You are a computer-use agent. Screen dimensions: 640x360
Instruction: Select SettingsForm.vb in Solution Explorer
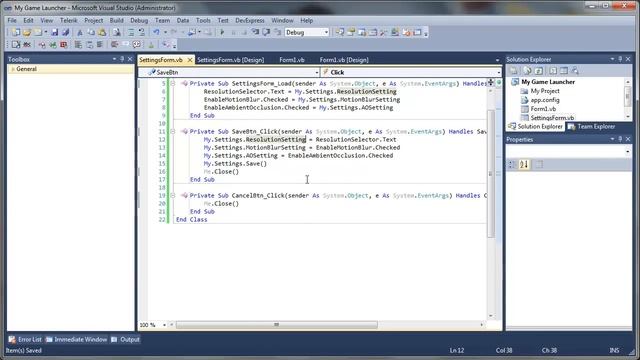[x=552, y=118]
